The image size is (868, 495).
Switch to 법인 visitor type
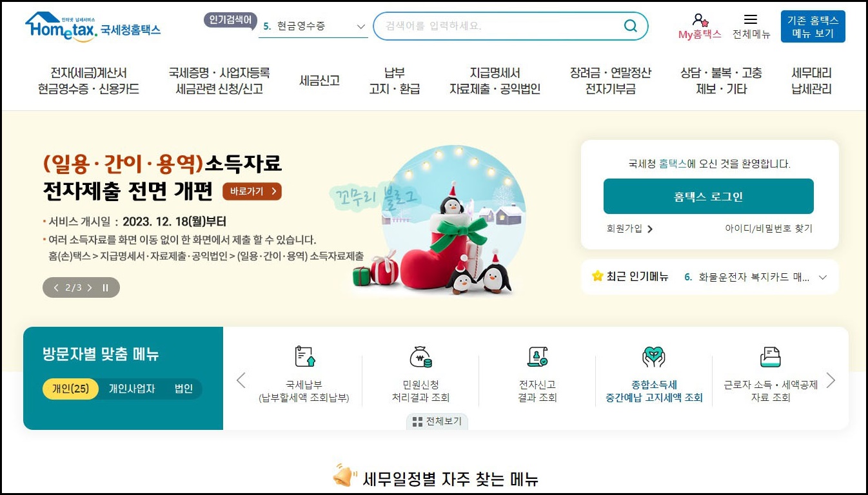184,389
